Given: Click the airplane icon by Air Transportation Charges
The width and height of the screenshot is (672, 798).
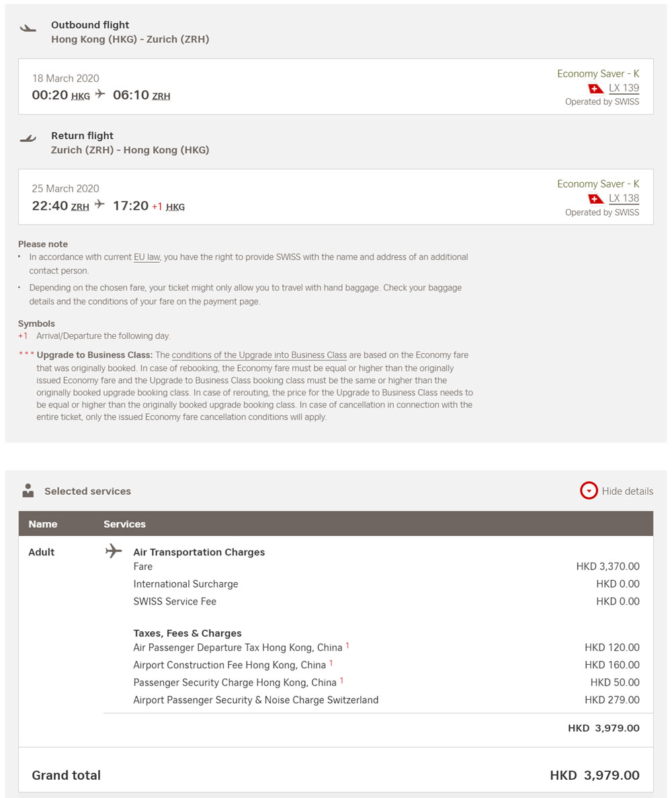Looking at the screenshot, I should pos(114,551).
